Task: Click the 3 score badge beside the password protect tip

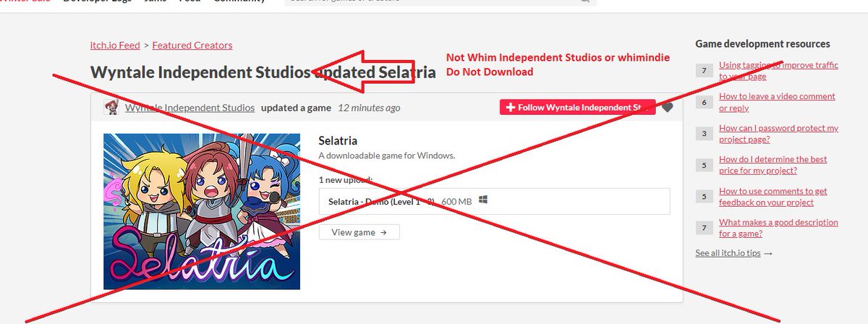Action: tap(703, 134)
